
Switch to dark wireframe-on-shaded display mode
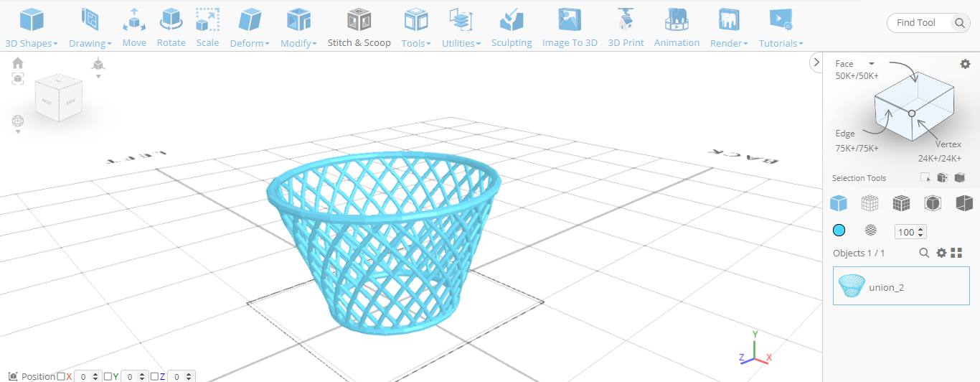coord(901,203)
